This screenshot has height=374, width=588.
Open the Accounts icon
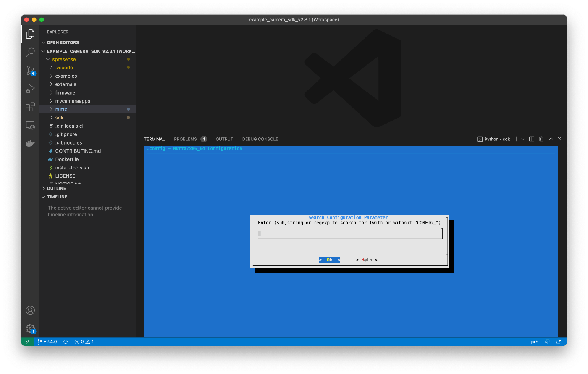[x=30, y=311]
